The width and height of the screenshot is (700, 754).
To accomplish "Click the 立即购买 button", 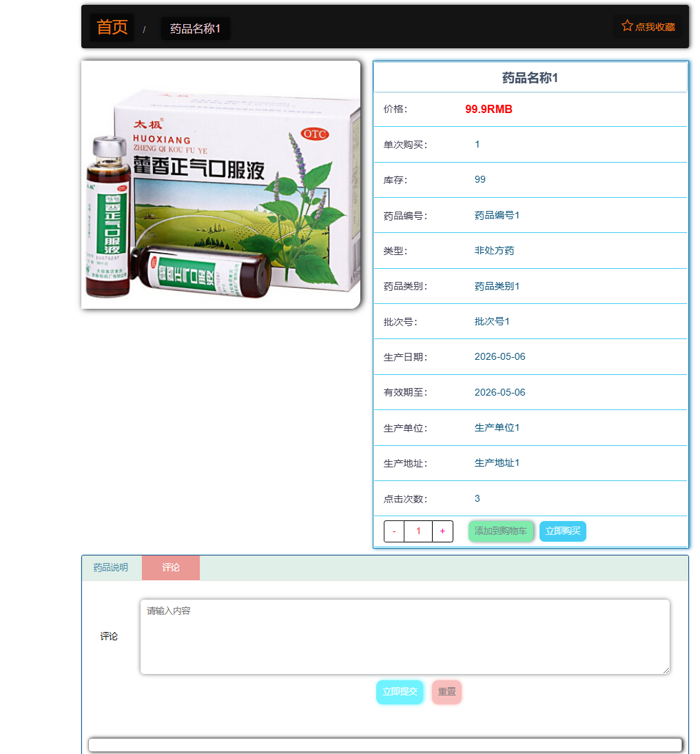I will tap(563, 531).
